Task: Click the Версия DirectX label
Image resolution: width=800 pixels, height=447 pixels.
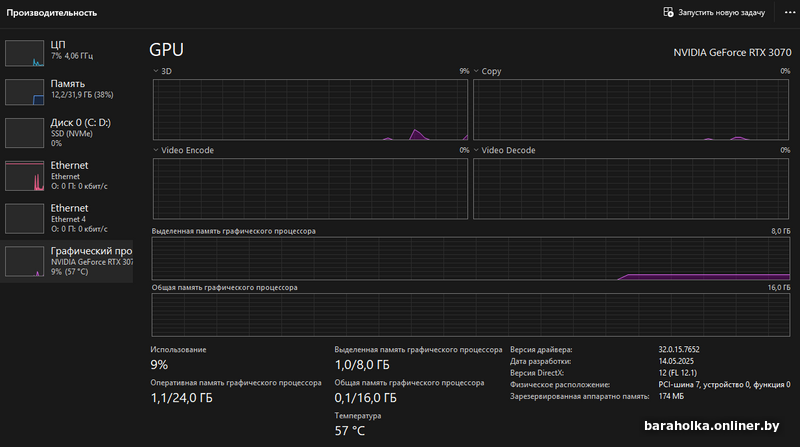Action: tap(537, 373)
